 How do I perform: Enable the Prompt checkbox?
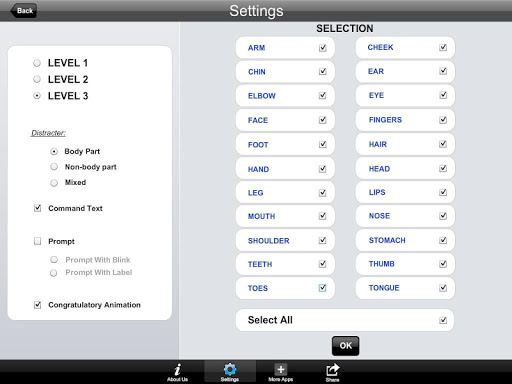pos(37,241)
